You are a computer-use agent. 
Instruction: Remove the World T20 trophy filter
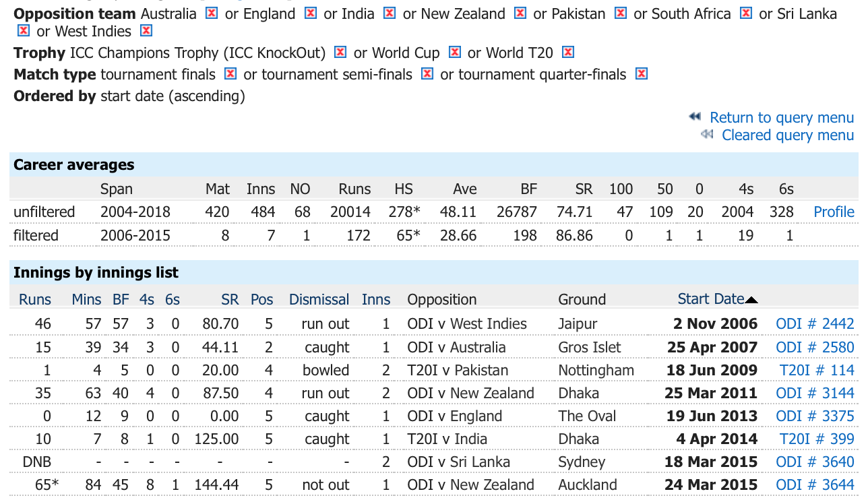click(x=568, y=53)
